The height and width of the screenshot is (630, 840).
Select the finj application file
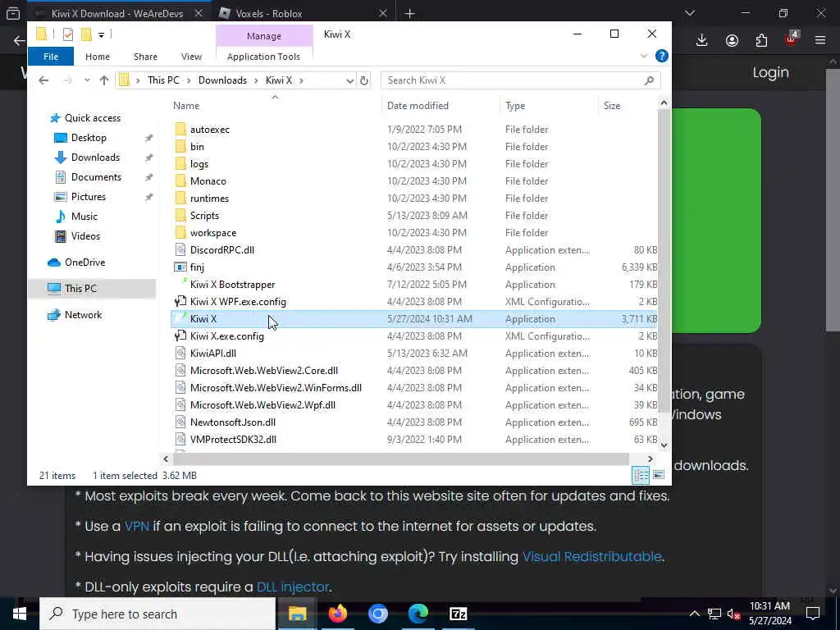(x=197, y=267)
